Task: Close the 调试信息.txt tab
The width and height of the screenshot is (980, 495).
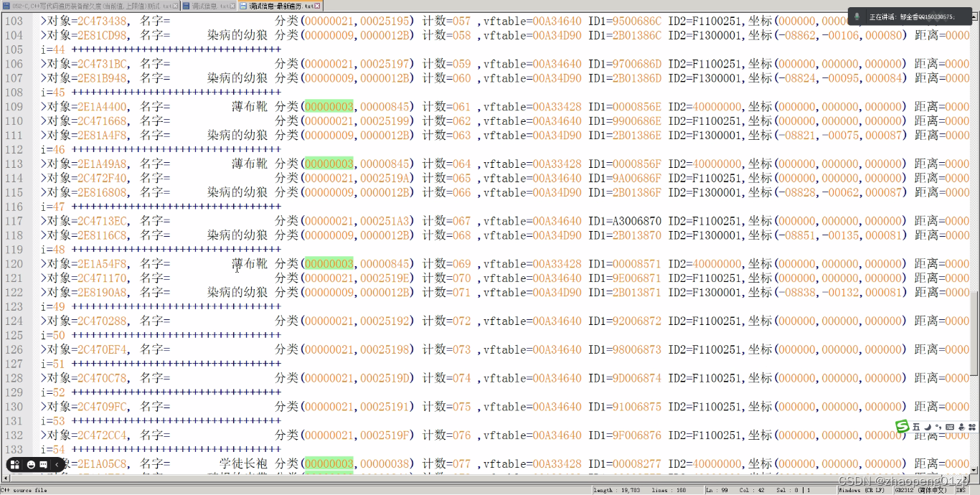Action: point(234,6)
